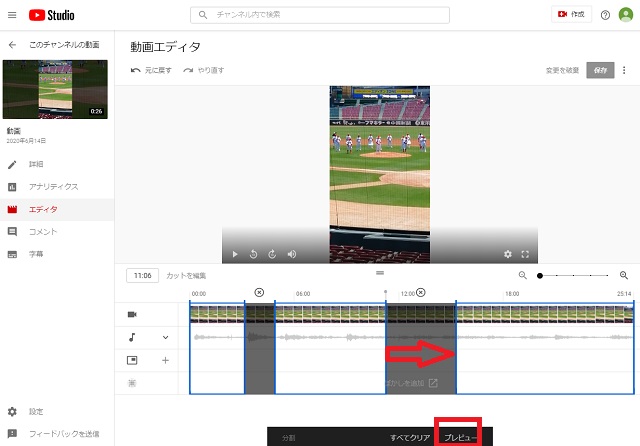This screenshot has height=446, width=640.
Task: Open the three-dot more options menu
Action: 624,70
